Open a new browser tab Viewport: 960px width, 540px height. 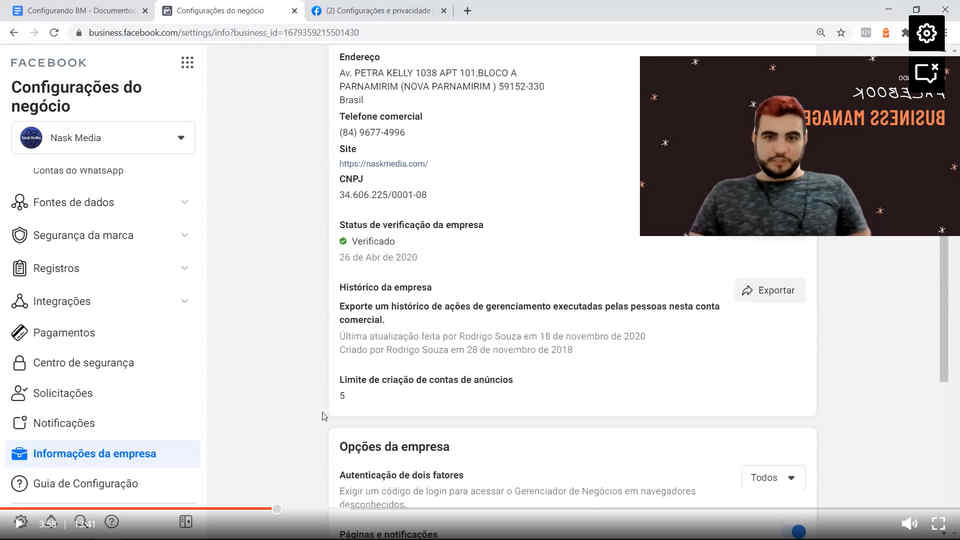pos(467,11)
